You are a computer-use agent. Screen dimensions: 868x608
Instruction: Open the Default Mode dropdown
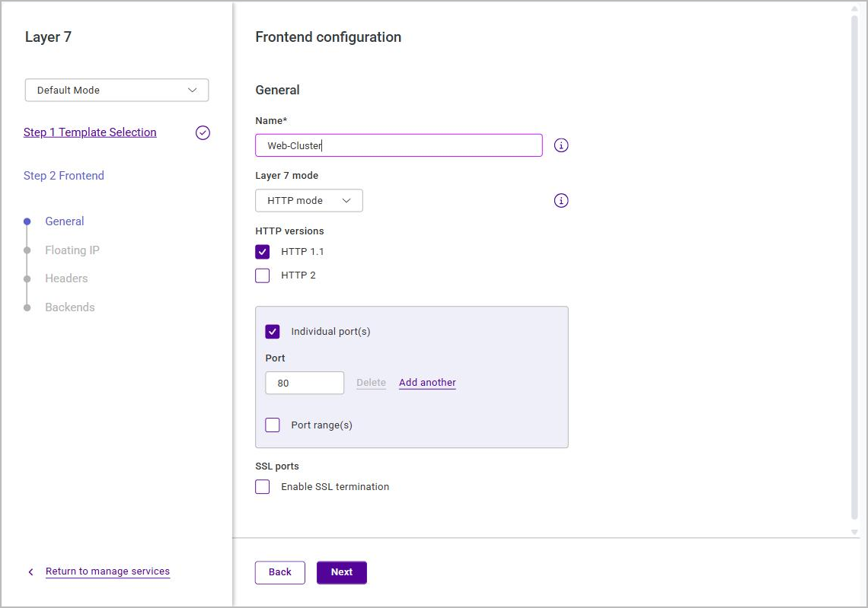coord(116,91)
